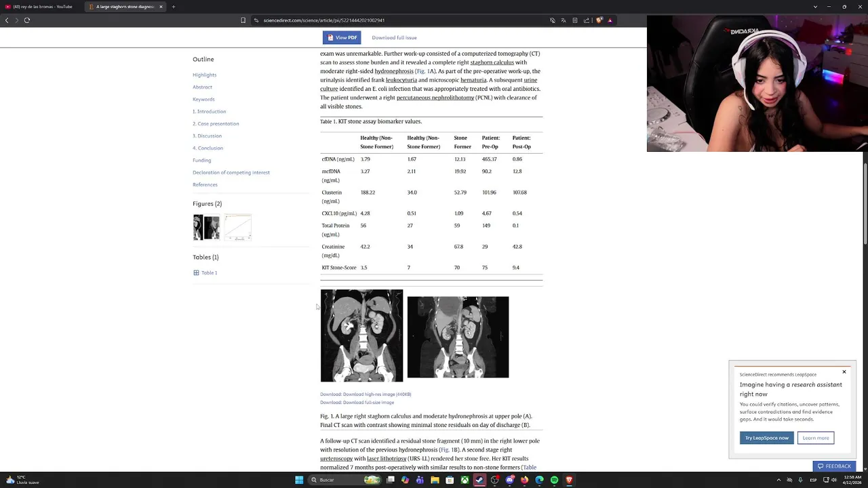Open the CT scan figure thumbnail in sidebar
Viewport: 868px width, 488px height.
pos(206,228)
